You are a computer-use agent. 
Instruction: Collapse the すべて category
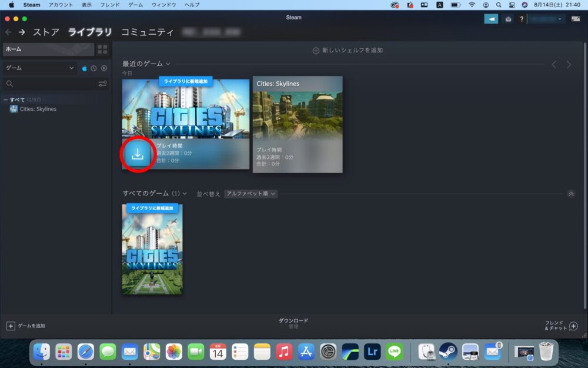click(6, 100)
